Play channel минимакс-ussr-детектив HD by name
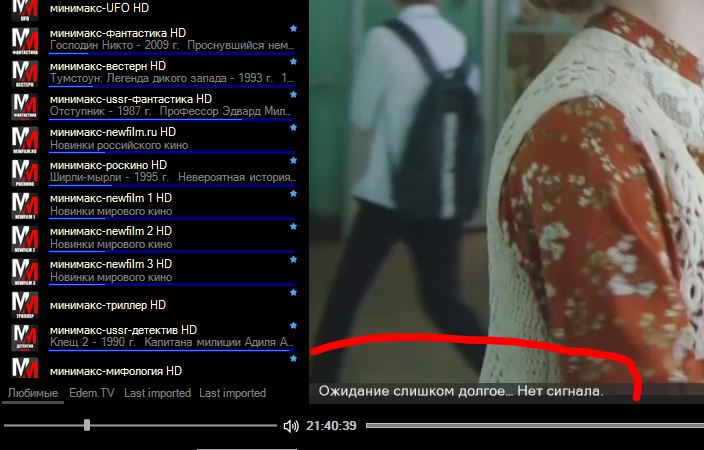The height and width of the screenshot is (450, 704). pos(123,330)
